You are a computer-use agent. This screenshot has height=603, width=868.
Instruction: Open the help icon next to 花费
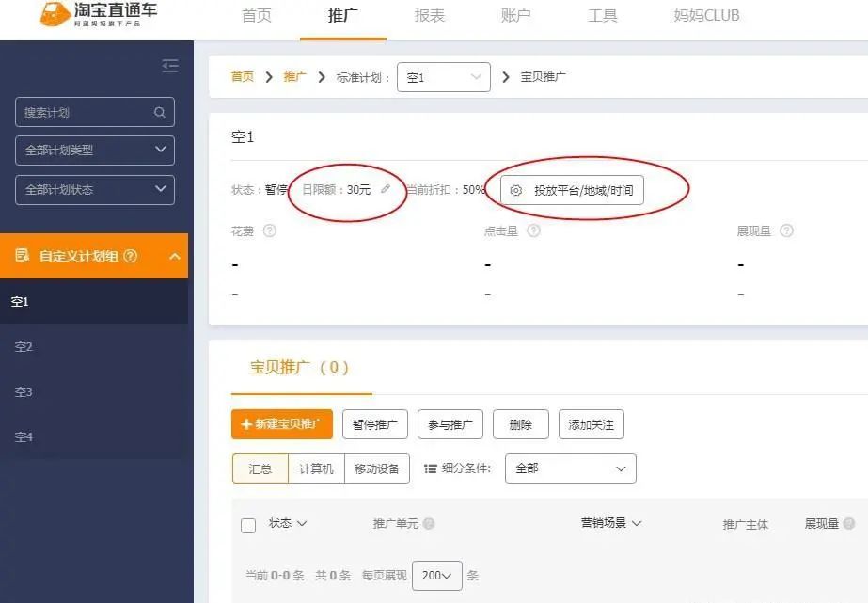[270, 230]
